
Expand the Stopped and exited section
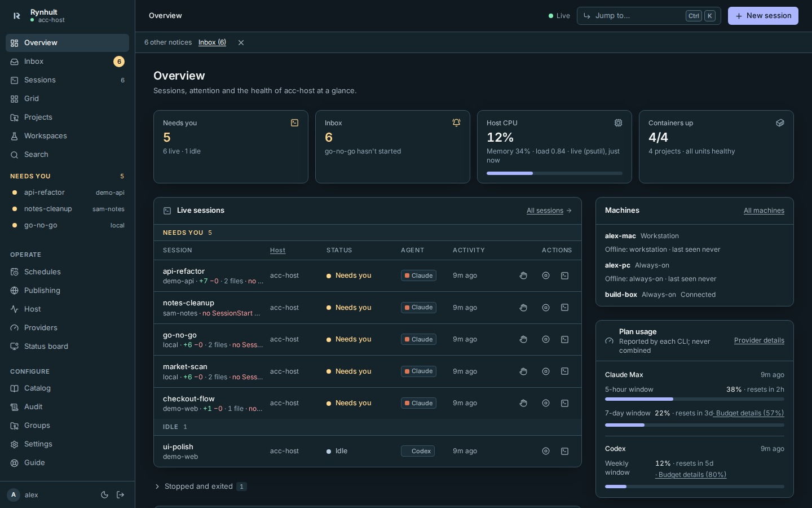(200, 487)
